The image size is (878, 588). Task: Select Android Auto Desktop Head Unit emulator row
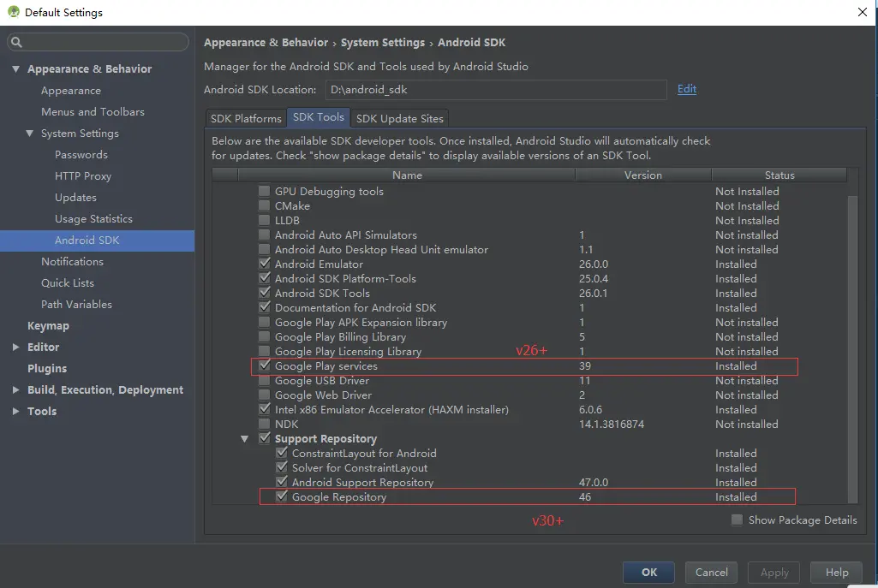pos(381,250)
